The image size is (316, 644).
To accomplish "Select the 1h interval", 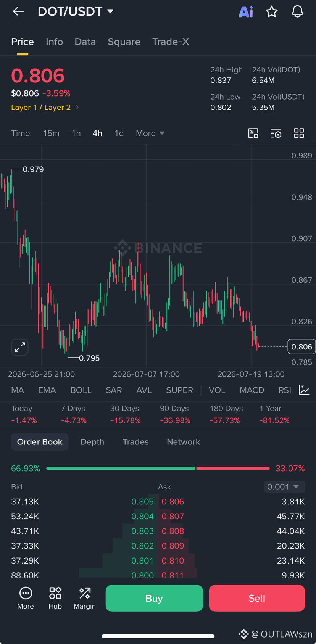I will click(76, 133).
